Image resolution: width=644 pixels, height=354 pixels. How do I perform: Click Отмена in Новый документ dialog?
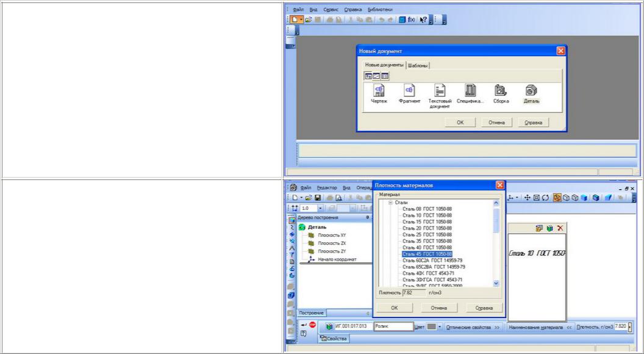coord(496,123)
